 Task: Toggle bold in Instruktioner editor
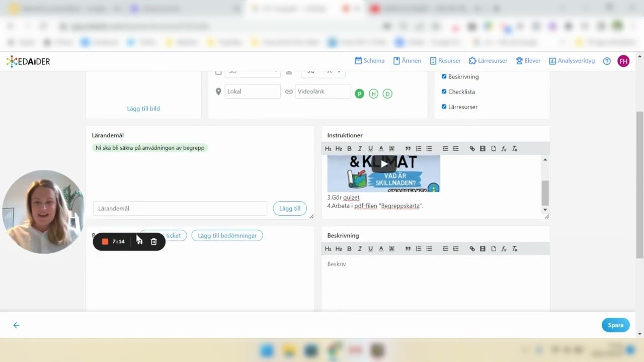tap(349, 149)
